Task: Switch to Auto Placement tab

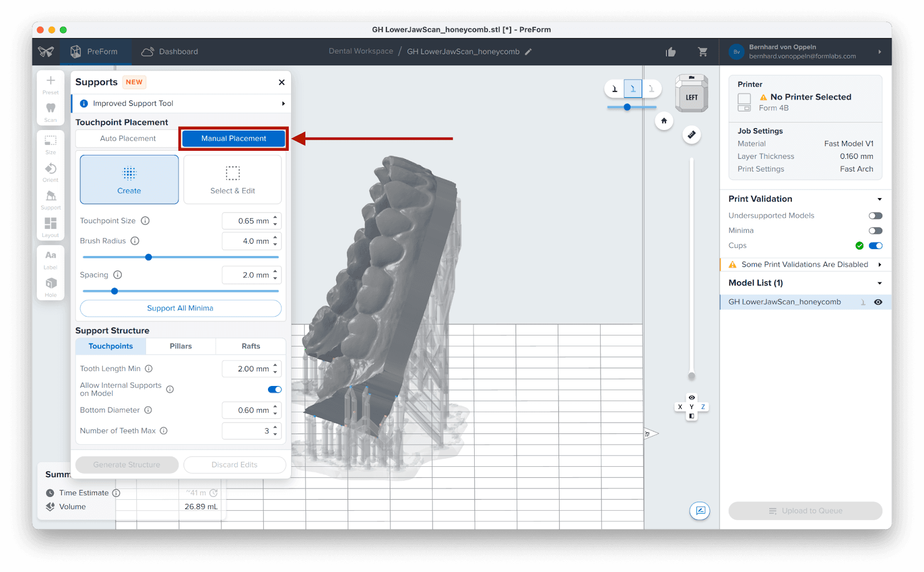Action: click(128, 139)
